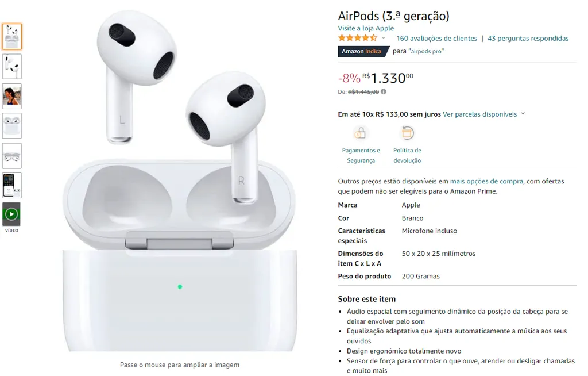Click the Amazon Indica badge
Viewport: 588px width, 376px height.
coord(362,52)
